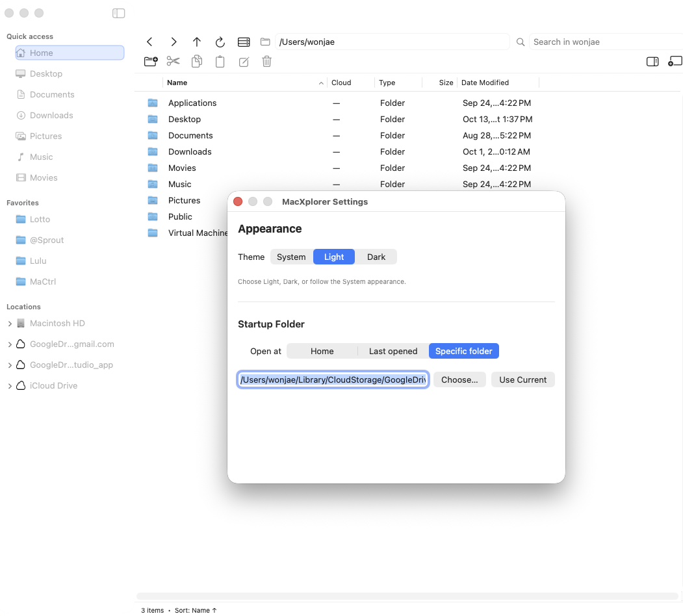Open the view mode list icon

244,42
